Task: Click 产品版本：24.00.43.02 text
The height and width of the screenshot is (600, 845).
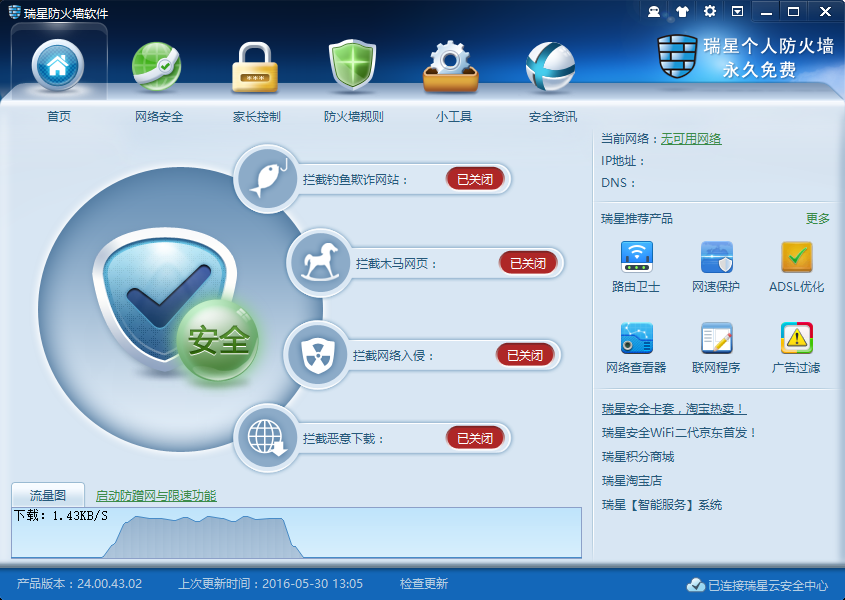Action: (79, 584)
